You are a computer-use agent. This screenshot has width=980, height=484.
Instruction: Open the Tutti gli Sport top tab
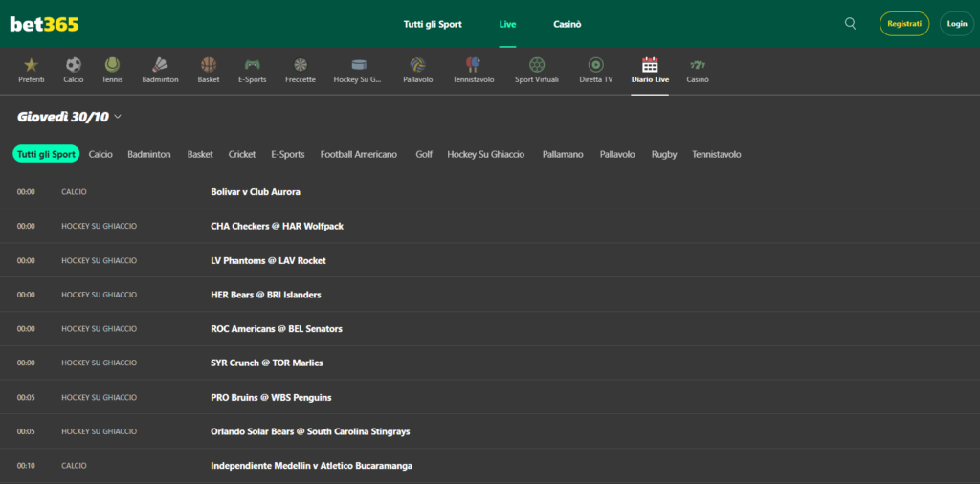[433, 24]
